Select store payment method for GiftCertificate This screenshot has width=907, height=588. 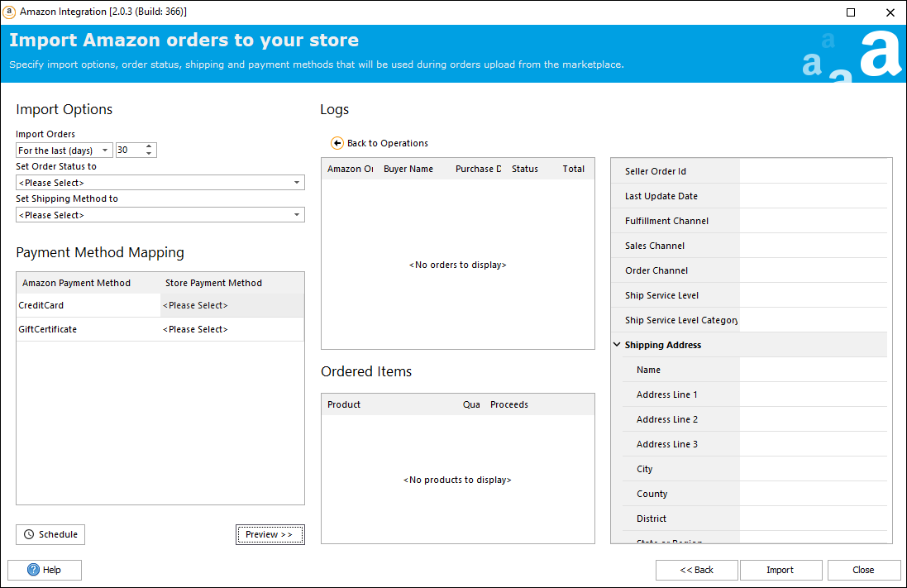click(x=232, y=329)
